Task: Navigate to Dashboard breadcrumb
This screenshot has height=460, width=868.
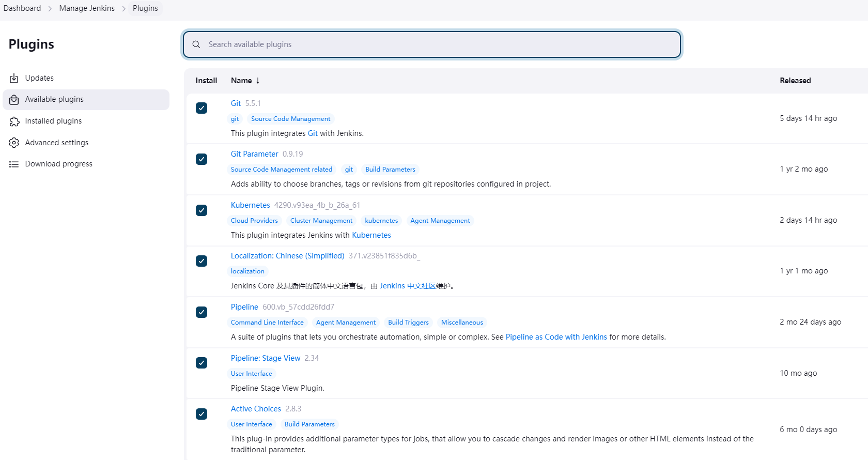Action: pos(22,8)
